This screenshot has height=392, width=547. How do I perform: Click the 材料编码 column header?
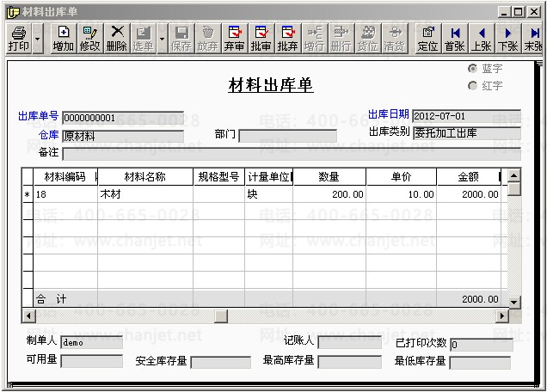coord(65,177)
